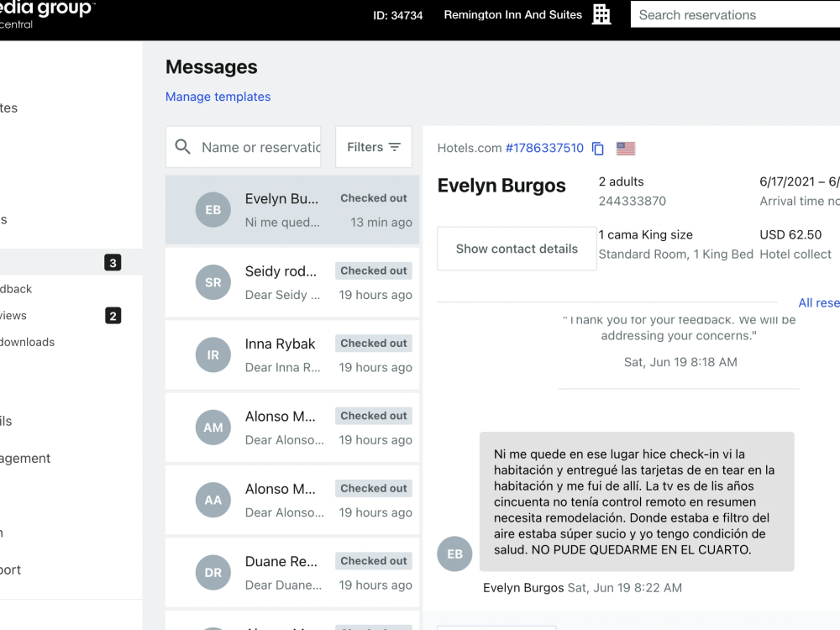The width and height of the screenshot is (840, 630).
Task: Click the 'Messages' page heading
Action: point(211,67)
